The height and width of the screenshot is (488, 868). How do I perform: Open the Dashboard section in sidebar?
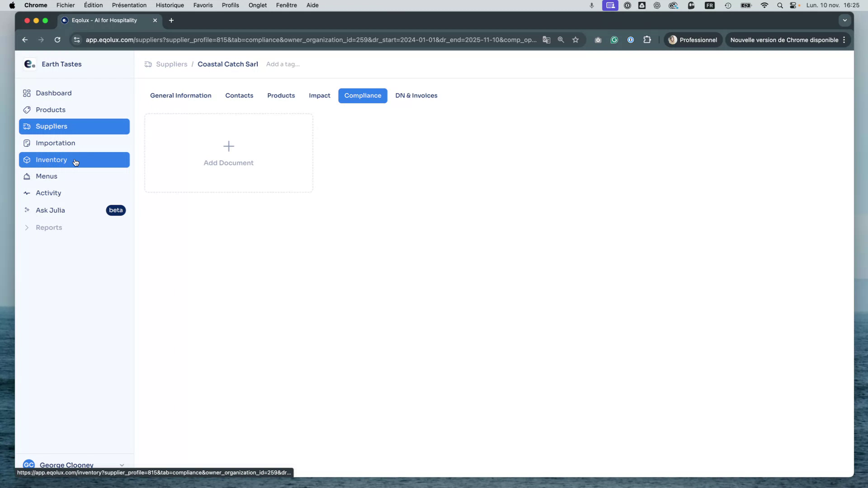click(53, 93)
